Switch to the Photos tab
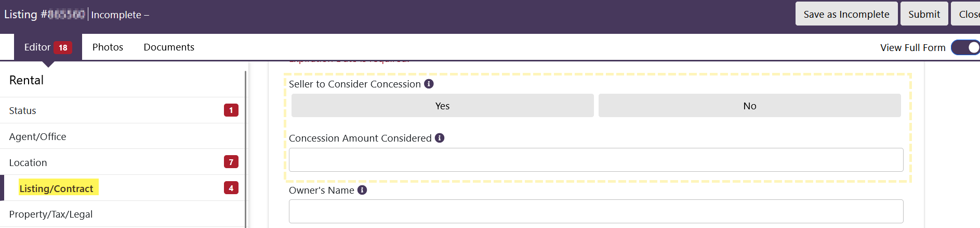Screen dimensions: 980x228 [x=108, y=47]
